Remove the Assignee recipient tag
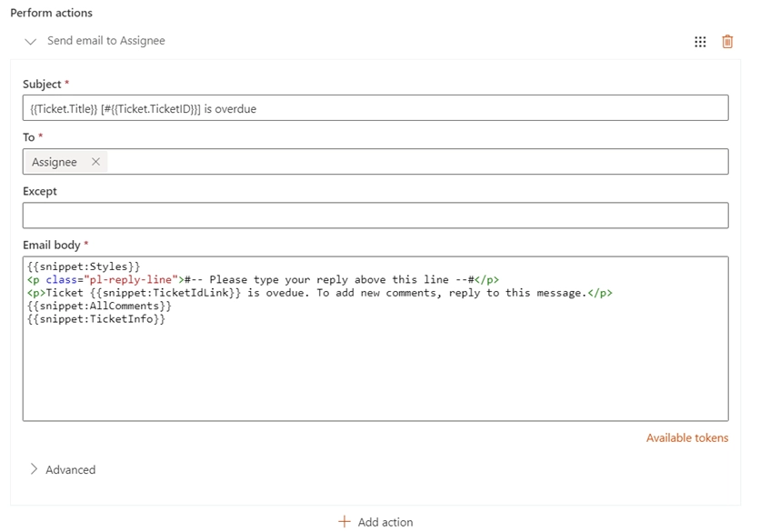The image size is (760, 532). click(x=96, y=162)
